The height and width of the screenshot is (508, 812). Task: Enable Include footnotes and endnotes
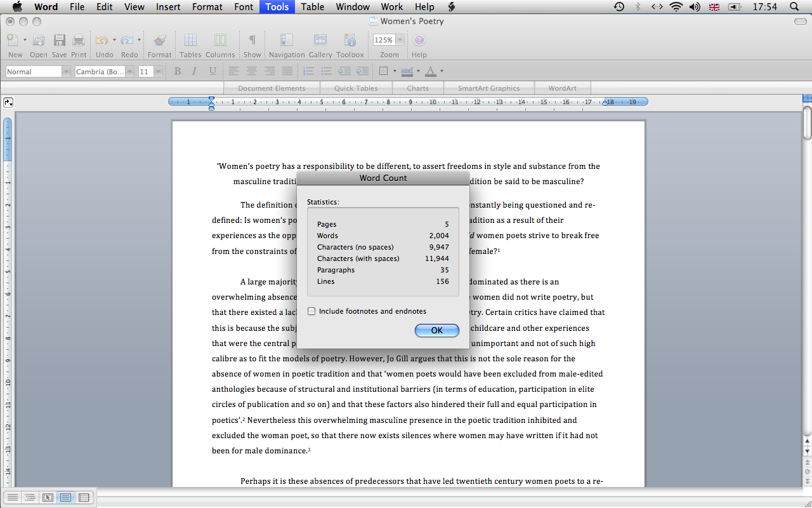click(311, 311)
